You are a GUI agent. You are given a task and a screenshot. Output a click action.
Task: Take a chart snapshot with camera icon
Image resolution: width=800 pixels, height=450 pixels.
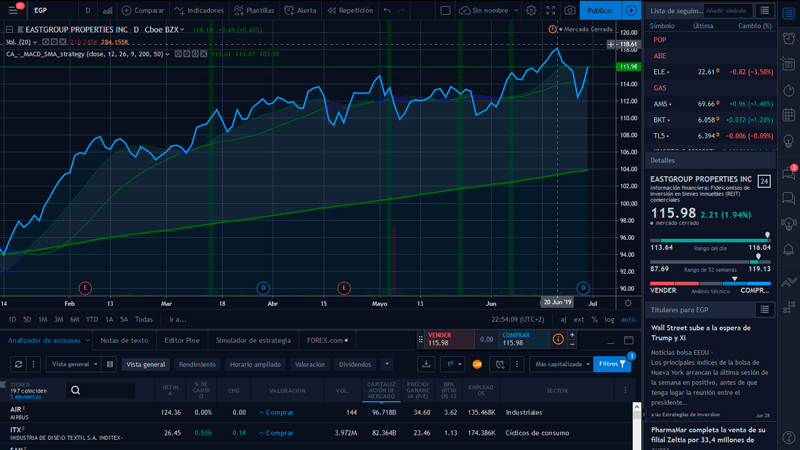(570, 10)
